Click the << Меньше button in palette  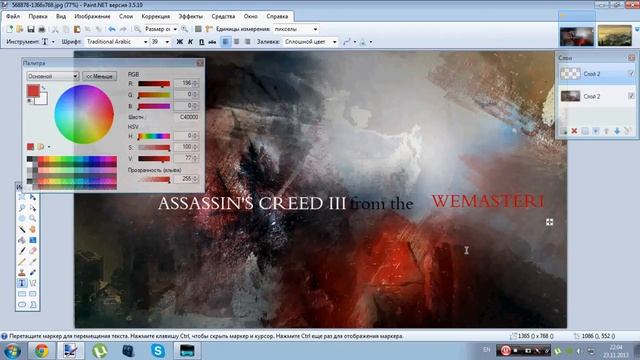[100, 76]
